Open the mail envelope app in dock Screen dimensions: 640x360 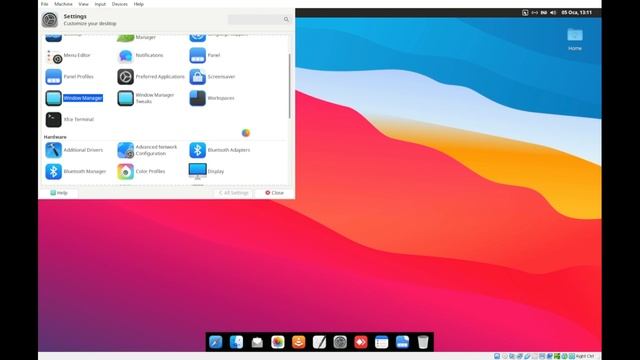(x=257, y=342)
